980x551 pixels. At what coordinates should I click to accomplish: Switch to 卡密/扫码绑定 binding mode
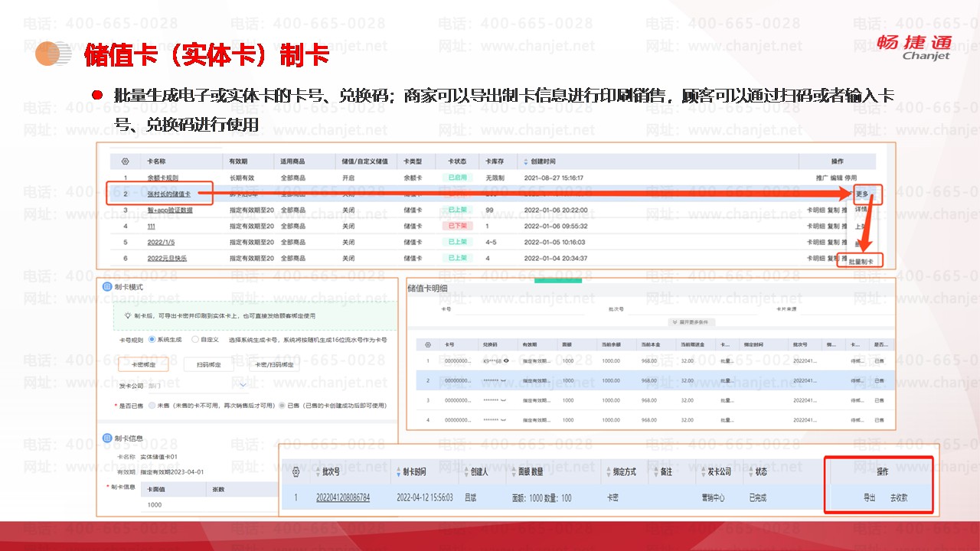(275, 364)
